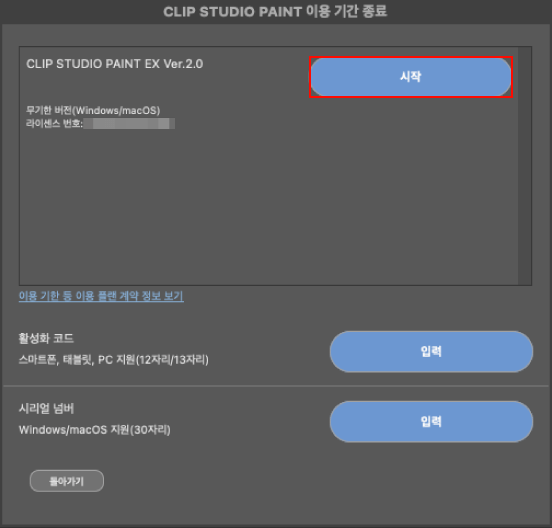Click the 이용 기간 종료 words in the title
This screenshot has width=552, height=528.
(x=347, y=12)
